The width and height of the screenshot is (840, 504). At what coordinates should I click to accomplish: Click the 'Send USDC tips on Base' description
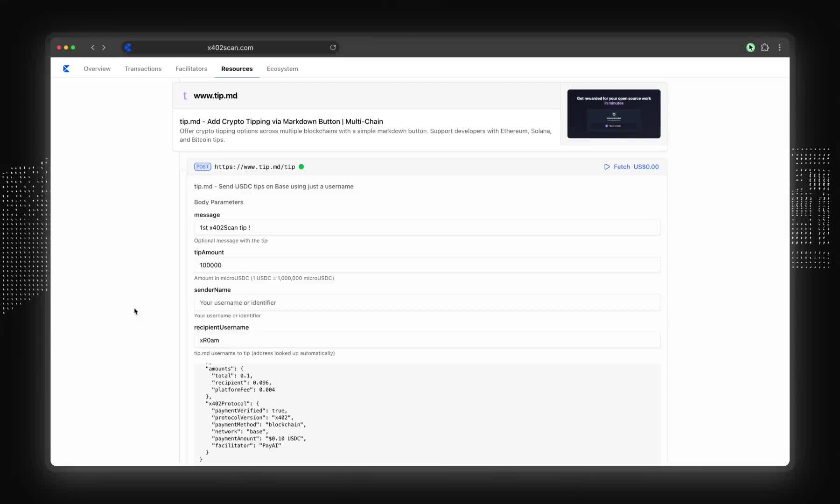tap(273, 186)
